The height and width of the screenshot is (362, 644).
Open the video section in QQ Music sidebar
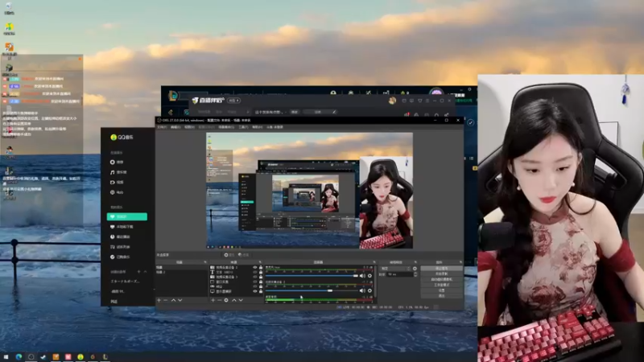click(117, 183)
